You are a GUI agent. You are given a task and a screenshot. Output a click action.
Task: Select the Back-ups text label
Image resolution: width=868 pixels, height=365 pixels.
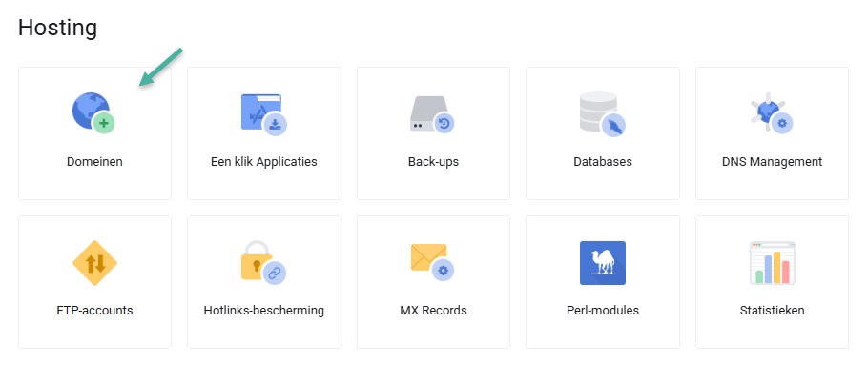pyautogui.click(x=433, y=162)
